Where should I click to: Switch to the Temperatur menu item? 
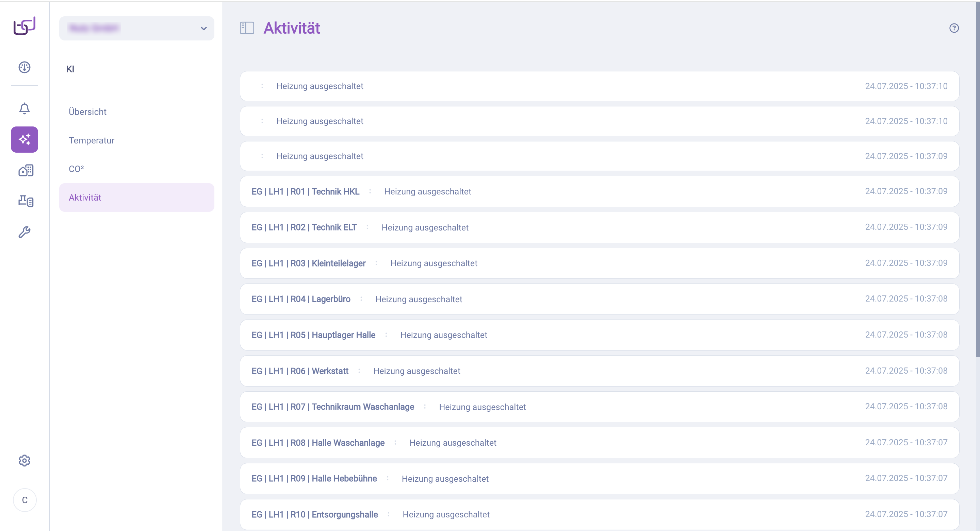click(x=91, y=140)
